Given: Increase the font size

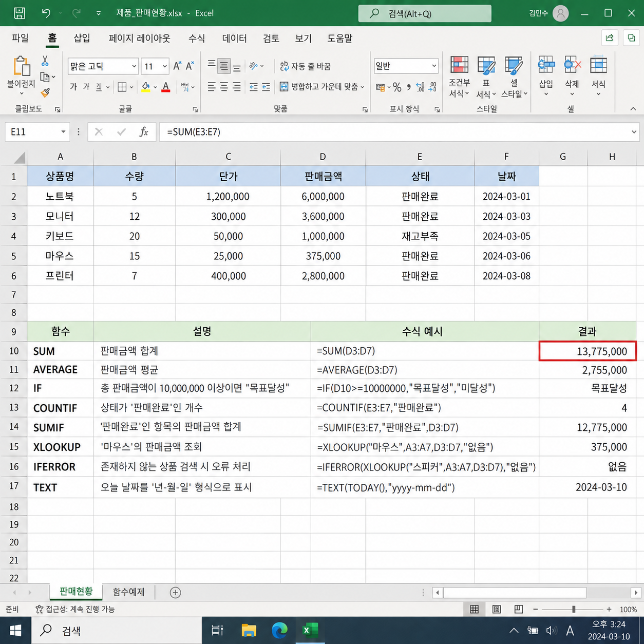Looking at the screenshot, I should click(177, 66).
